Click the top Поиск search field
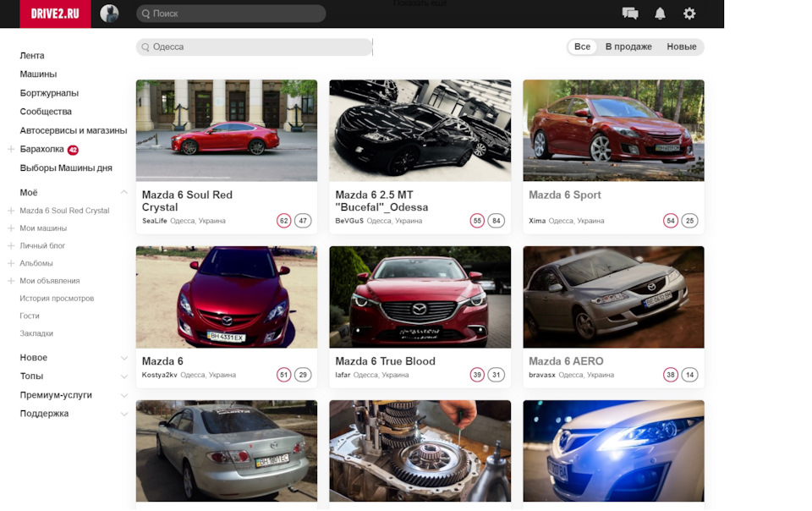Image resolution: width=812 pixels, height=511 pixels. point(231,14)
